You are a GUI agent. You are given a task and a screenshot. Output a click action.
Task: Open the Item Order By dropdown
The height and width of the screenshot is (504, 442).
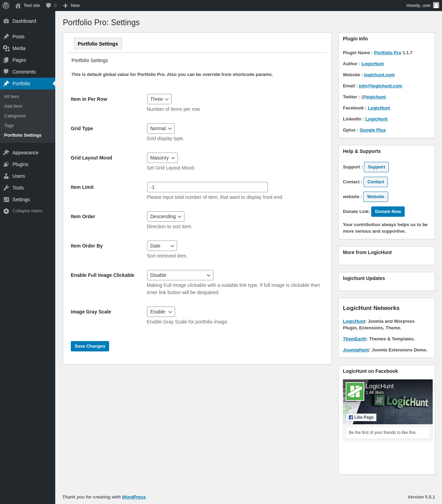[162, 246]
